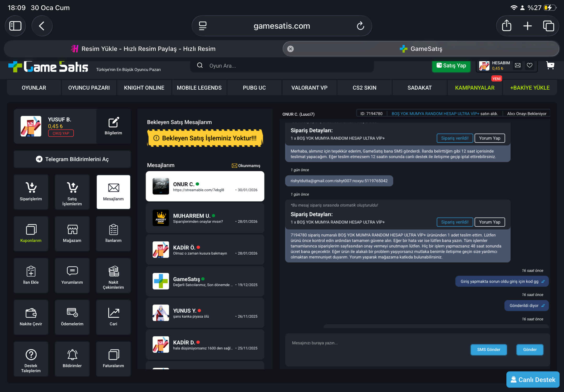Image resolution: width=564 pixels, height=392 pixels.
Task: Toggle the Safari sidebar
Action: (x=15, y=26)
